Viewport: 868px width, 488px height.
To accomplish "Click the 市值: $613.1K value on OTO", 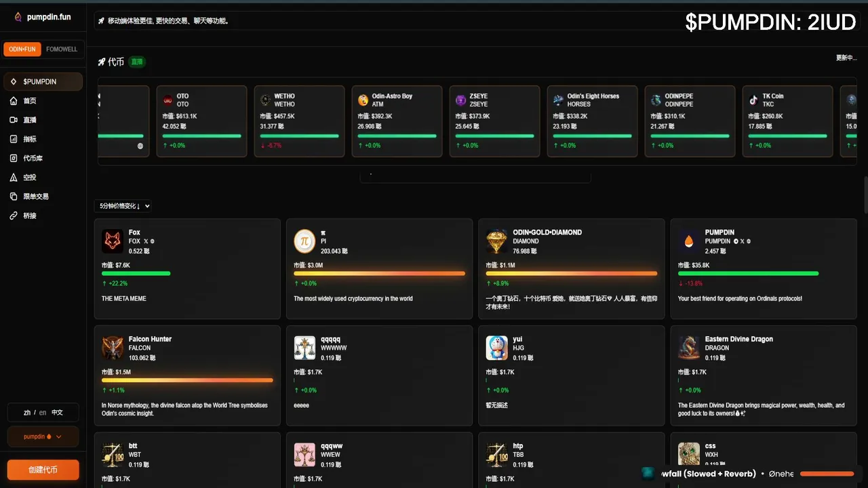I will pyautogui.click(x=180, y=117).
